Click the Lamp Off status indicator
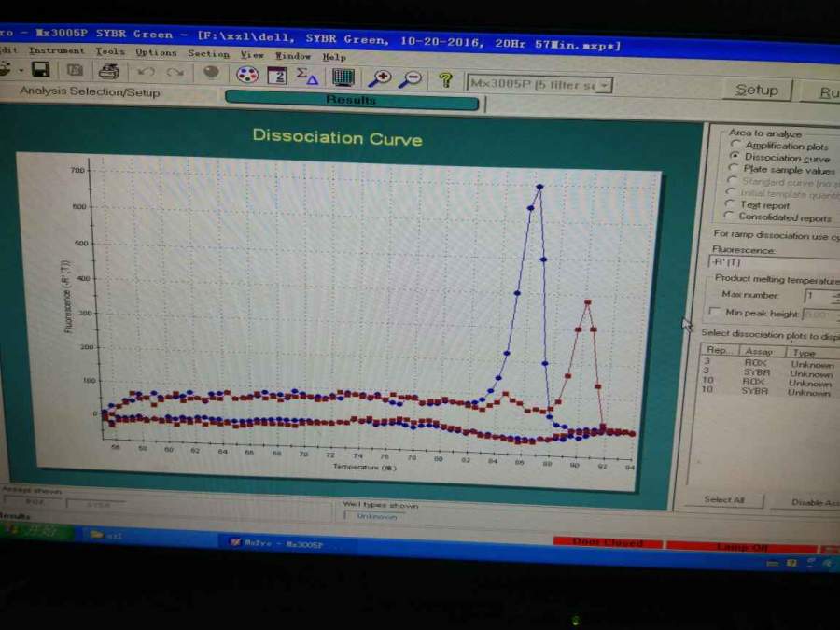This screenshot has height=630, width=840. point(742,546)
